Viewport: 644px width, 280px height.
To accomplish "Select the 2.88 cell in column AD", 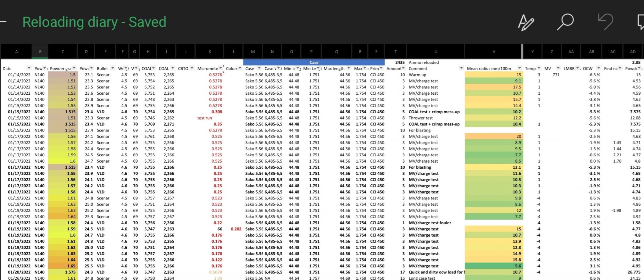I will tap(633, 62).
